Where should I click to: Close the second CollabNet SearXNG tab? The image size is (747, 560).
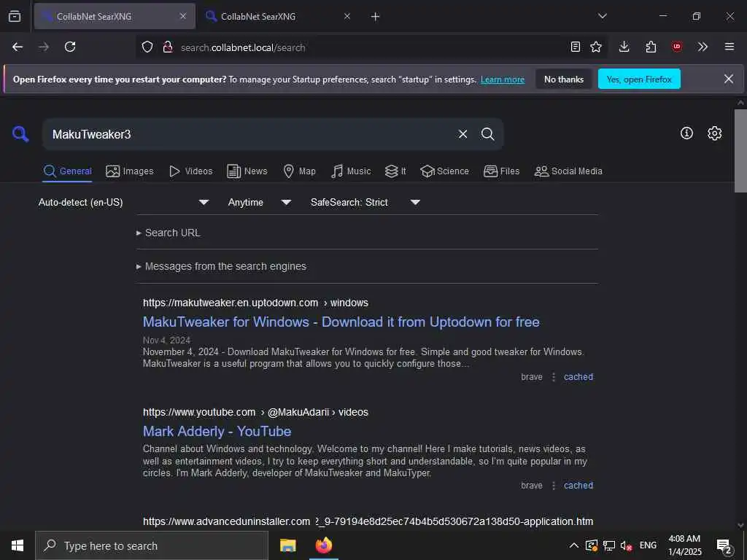pyautogui.click(x=347, y=16)
